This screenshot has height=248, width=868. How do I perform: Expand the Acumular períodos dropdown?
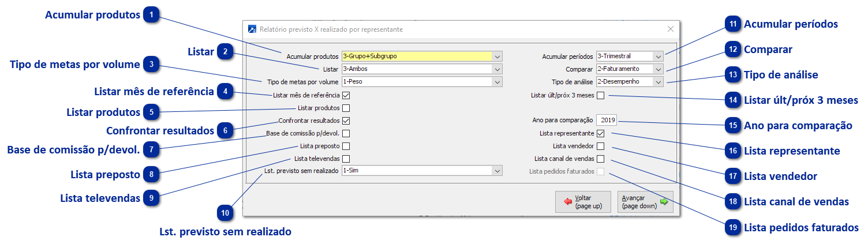click(x=659, y=57)
